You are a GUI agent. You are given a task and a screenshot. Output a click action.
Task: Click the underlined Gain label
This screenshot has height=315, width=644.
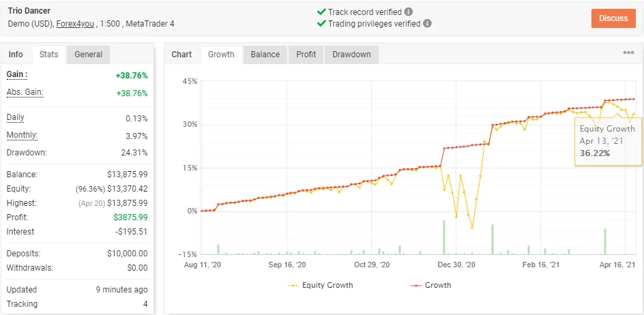pos(17,74)
